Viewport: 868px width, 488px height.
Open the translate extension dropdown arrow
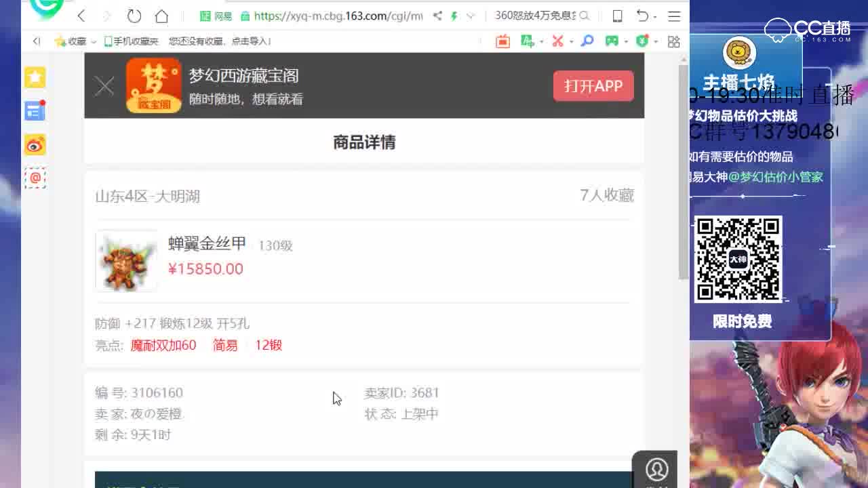pyautogui.click(x=541, y=42)
